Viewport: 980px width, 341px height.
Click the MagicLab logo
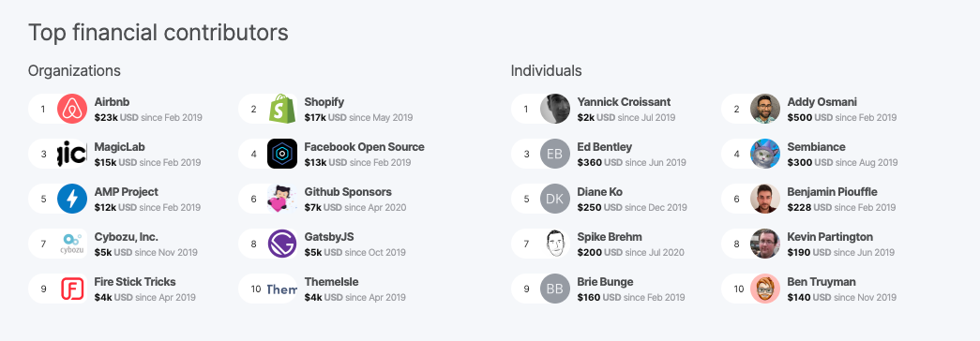[72, 154]
